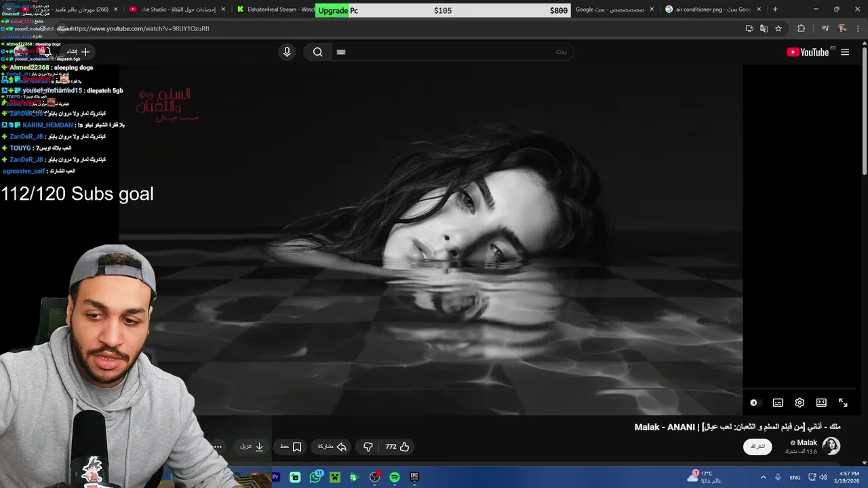Click the YouTube address bar URL

coord(139,28)
